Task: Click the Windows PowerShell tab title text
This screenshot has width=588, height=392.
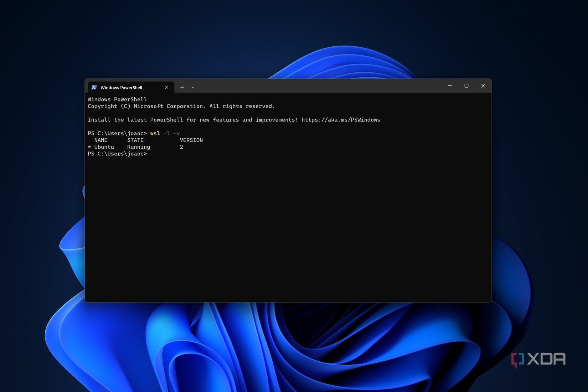Action: pos(121,87)
